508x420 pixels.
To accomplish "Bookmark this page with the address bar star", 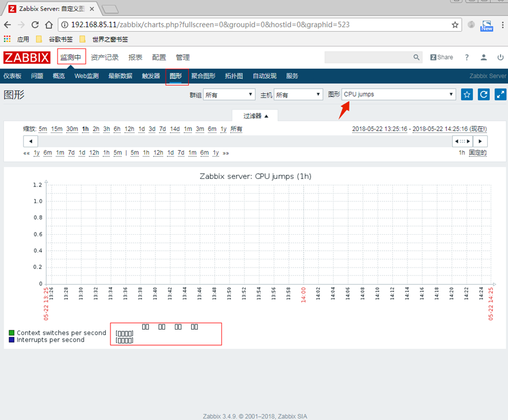I will (x=455, y=25).
